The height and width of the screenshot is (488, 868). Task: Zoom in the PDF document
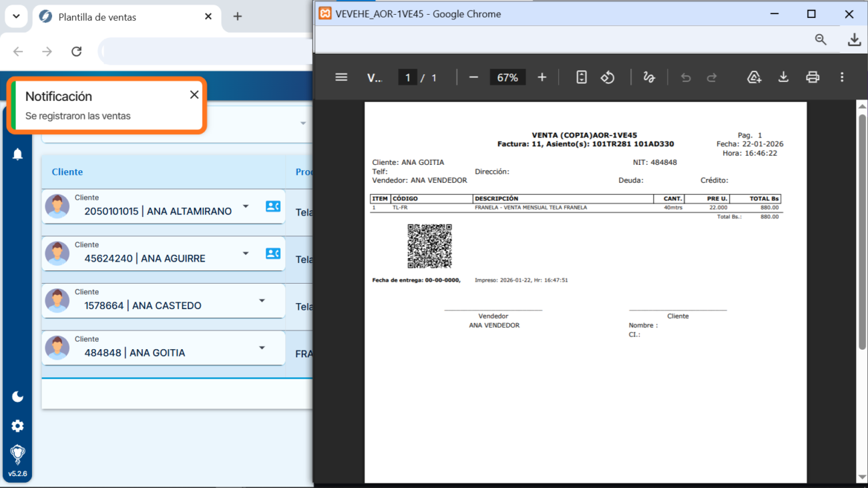click(541, 77)
